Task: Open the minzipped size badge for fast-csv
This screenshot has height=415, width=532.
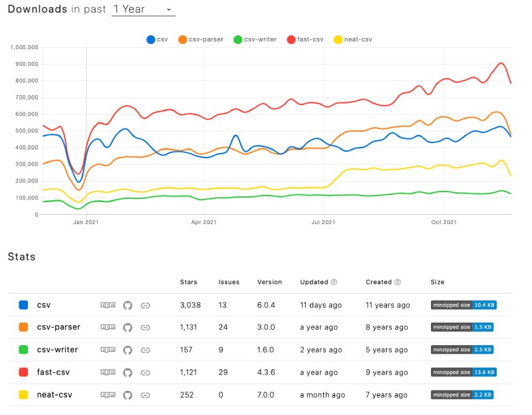Action: pyautogui.click(x=465, y=372)
